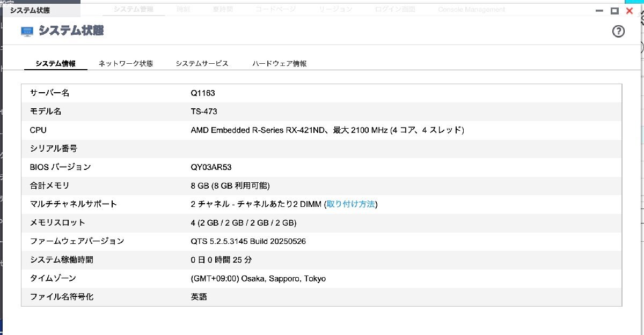Viewport: 644px width, 335px height.
Task: Click the 8 GB (8 GB 利用可能) value
Action: pos(230,186)
